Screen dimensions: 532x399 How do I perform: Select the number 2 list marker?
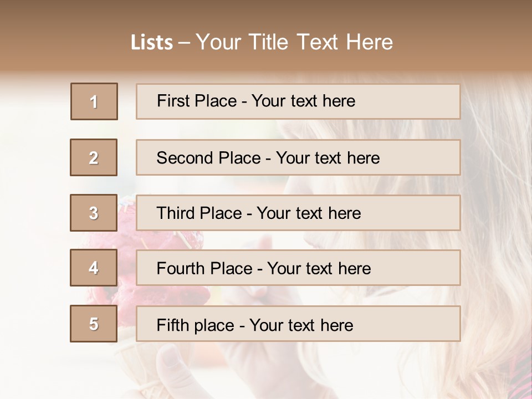[94, 157]
